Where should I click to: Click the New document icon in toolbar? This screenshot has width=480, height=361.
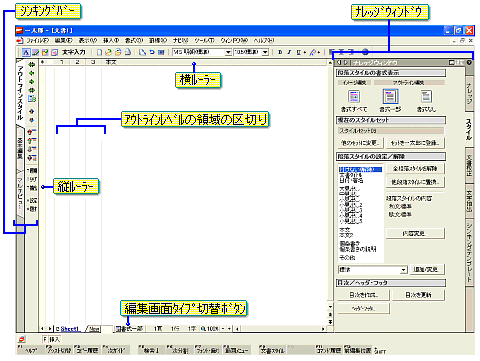click(99, 52)
